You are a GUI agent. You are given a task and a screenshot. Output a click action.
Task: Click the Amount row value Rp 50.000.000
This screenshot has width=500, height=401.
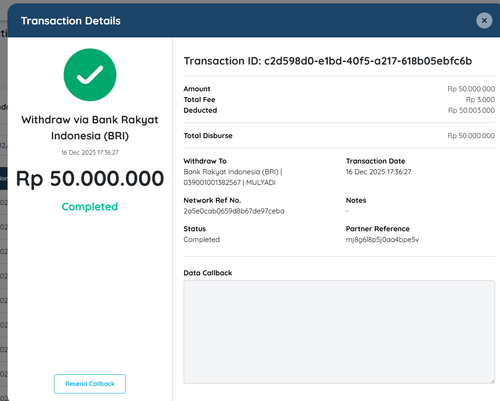tap(471, 89)
